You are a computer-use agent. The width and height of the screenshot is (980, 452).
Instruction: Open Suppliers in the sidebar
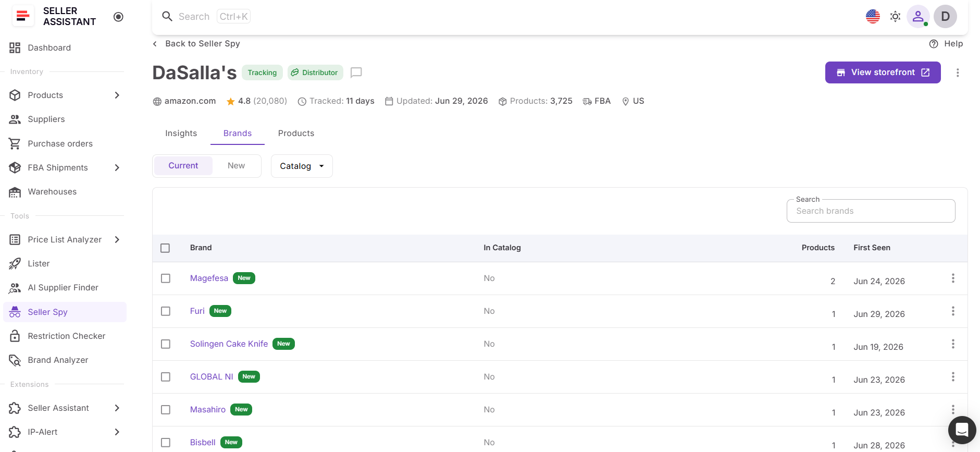click(65, 119)
